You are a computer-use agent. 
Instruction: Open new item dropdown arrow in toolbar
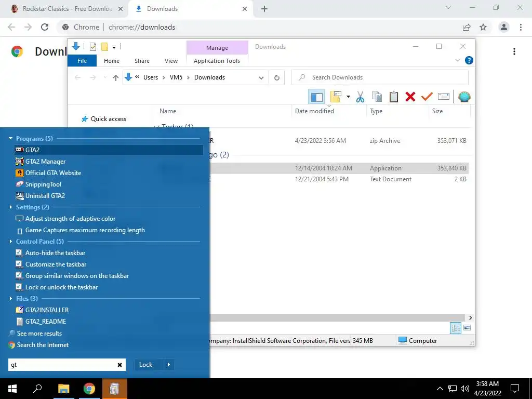pyautogui.click(x=348, y=97)
